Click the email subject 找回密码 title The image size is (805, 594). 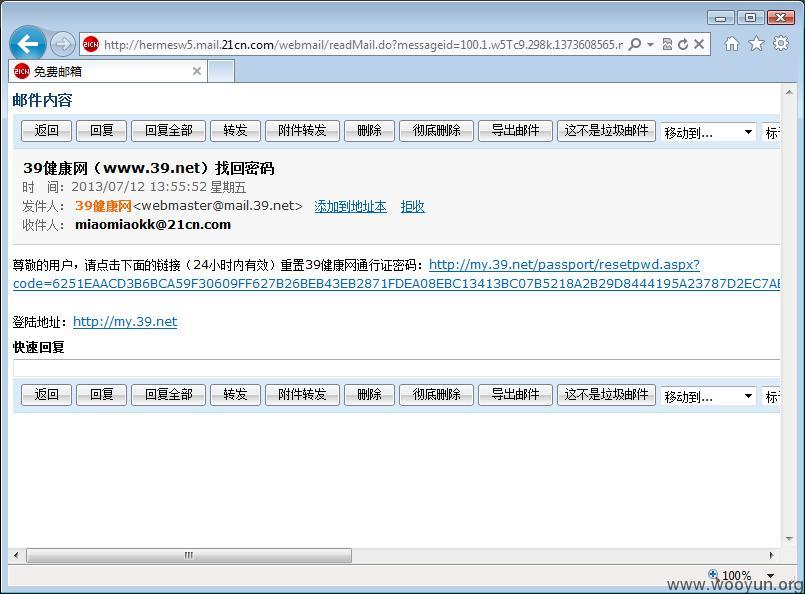coord(148,168)
